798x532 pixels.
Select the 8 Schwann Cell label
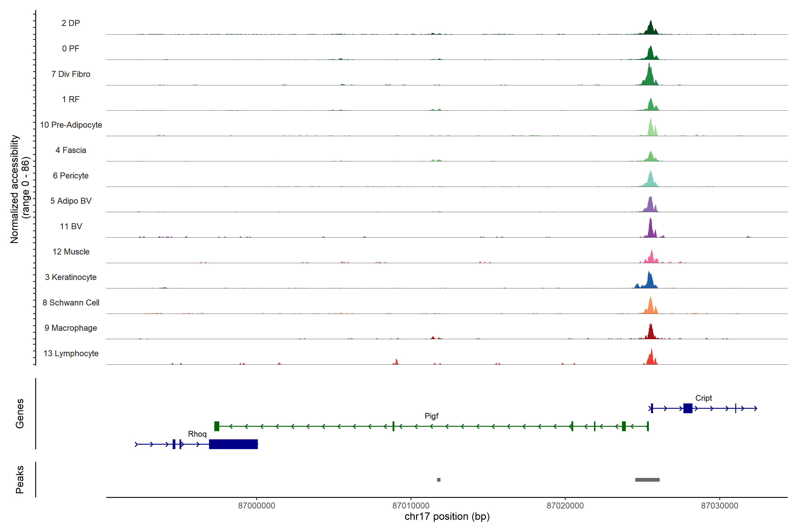71,303
